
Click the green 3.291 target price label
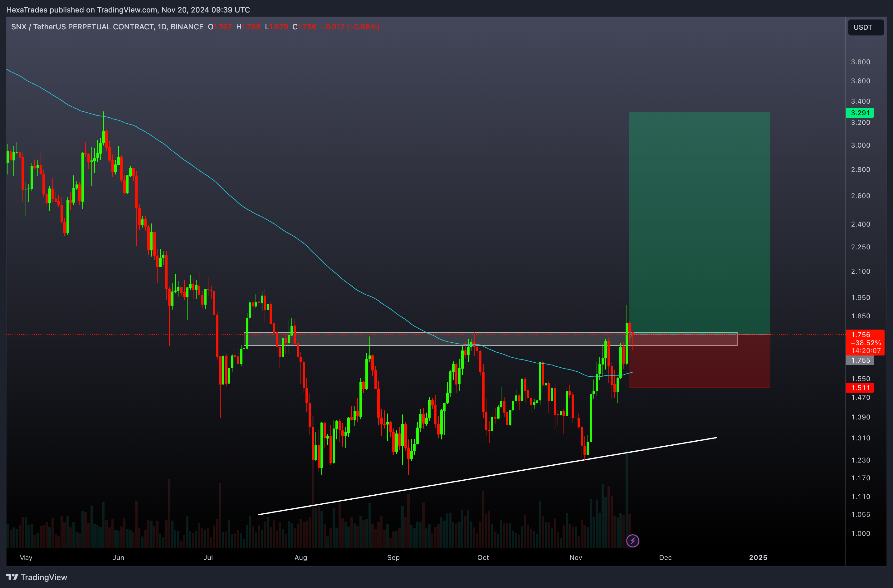tap(860, 113)
